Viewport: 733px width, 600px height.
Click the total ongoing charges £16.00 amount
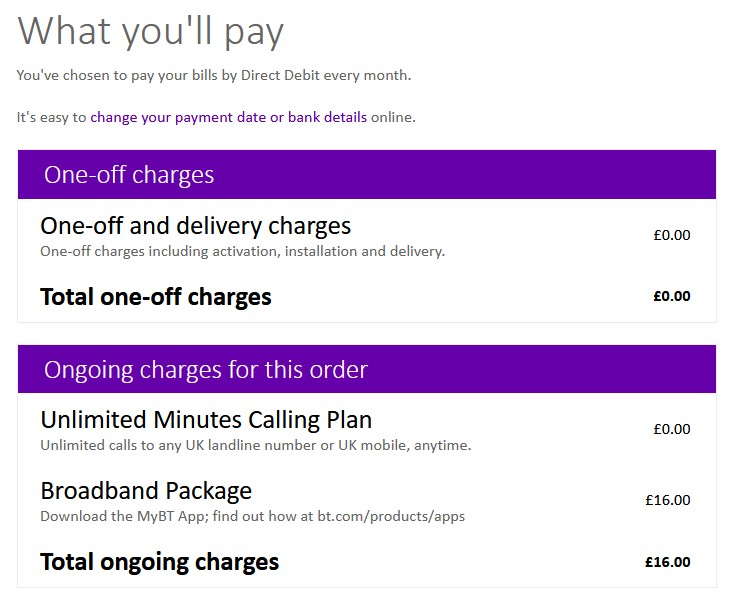point(668,562)
